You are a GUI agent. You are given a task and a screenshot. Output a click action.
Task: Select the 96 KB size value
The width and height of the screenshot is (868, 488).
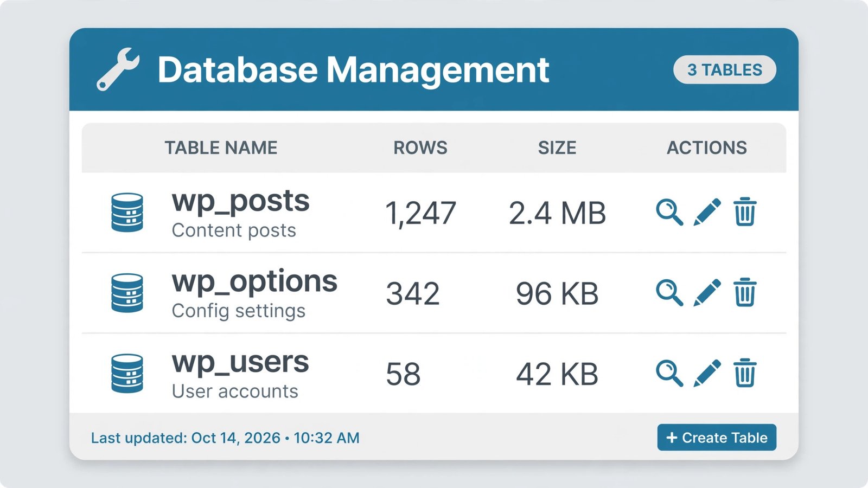coord(557,294)
